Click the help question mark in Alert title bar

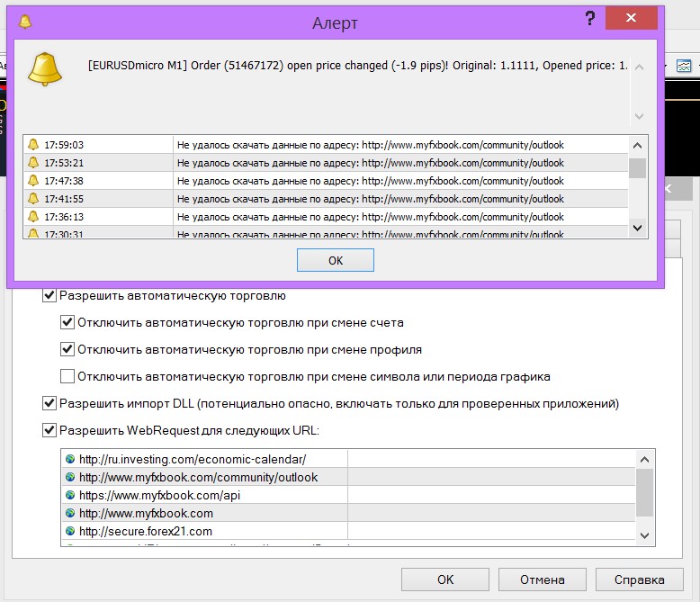click(589, 18)
